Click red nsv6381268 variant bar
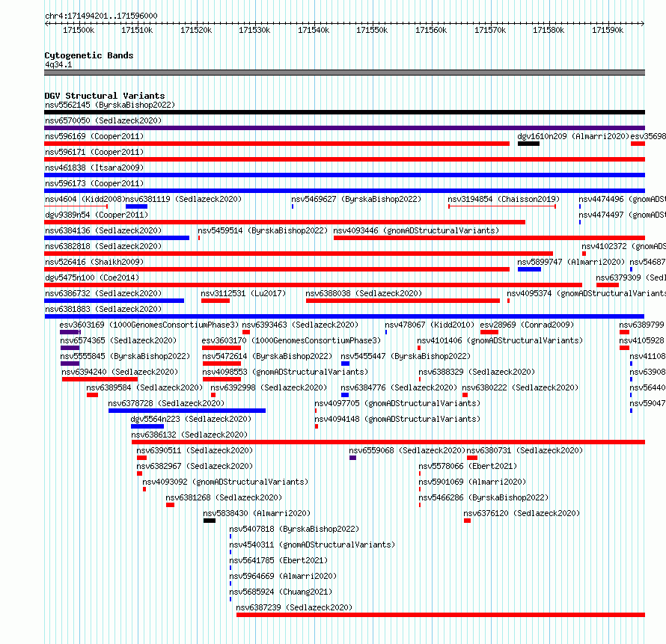This screenshot has height=644, width=666. click(170, 505)
